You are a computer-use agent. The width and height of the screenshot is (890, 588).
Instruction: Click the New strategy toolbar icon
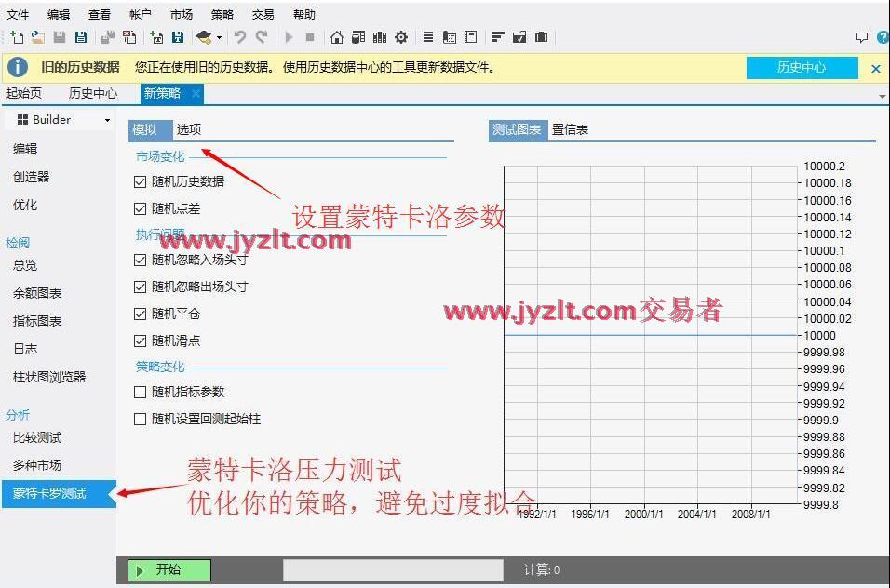pos(17,37)
